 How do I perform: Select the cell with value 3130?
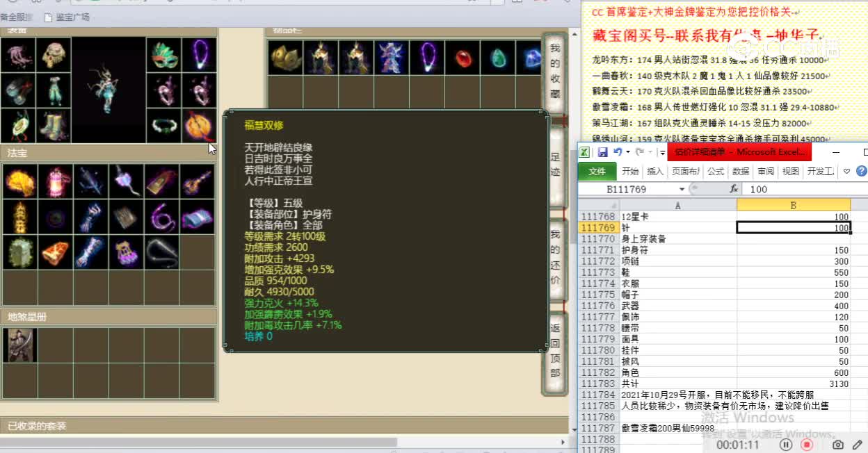coord(794,384)
